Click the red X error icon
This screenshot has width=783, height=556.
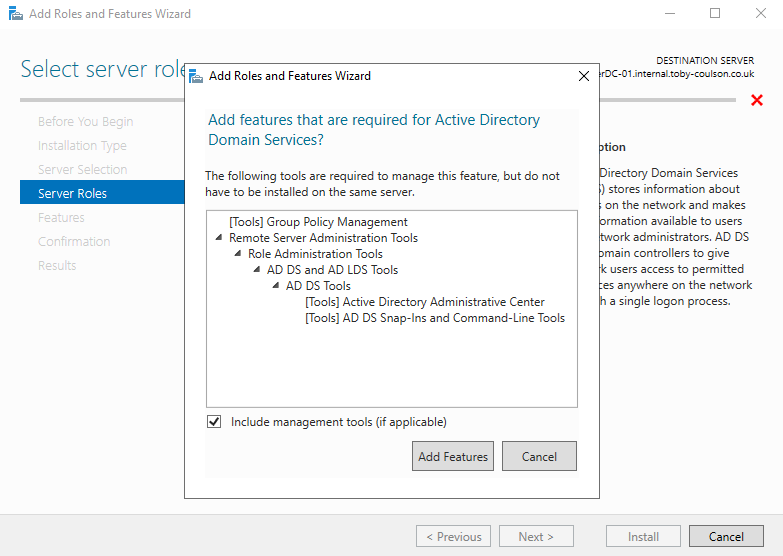[757, 100]
